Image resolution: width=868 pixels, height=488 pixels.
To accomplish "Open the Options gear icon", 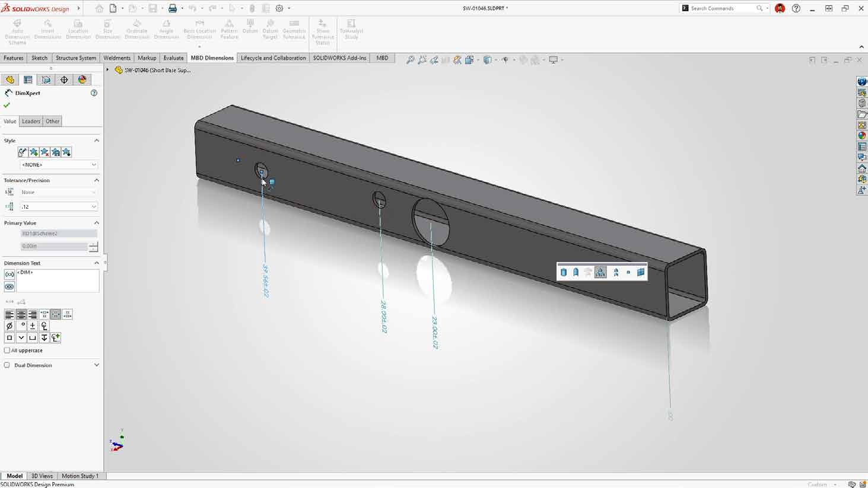I will (x=279, y=8).
